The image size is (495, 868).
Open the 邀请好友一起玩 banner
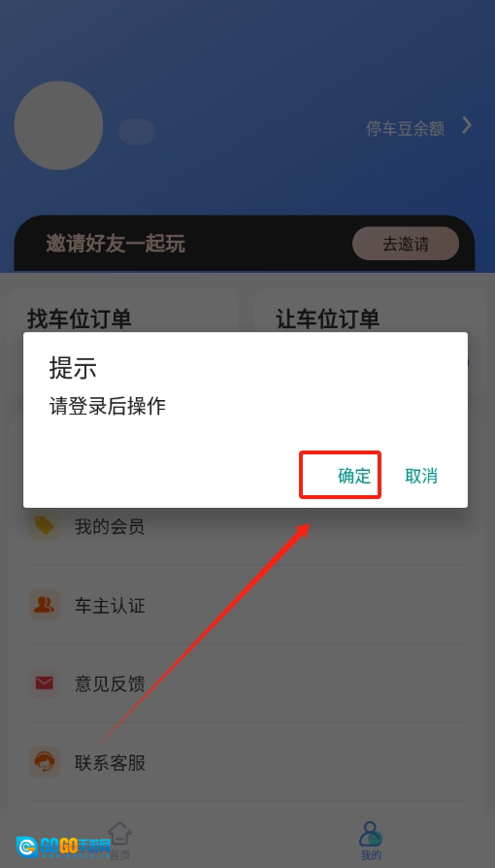(x=245, y=244)
